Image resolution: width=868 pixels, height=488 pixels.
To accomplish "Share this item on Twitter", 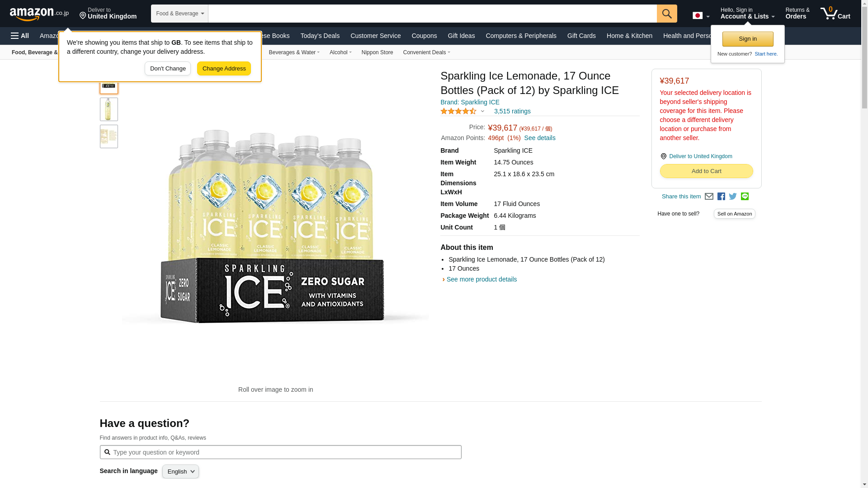I will (733, 197).
